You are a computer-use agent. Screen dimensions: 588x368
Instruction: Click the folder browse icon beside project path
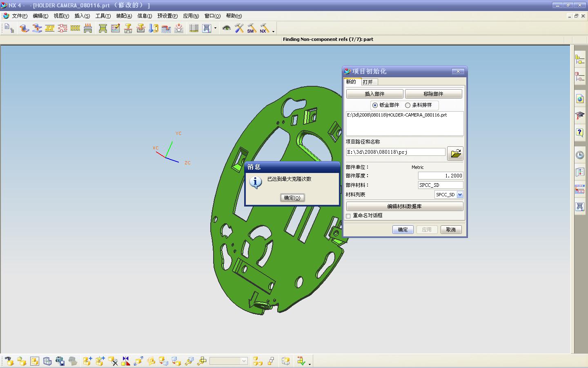[455, 154]
